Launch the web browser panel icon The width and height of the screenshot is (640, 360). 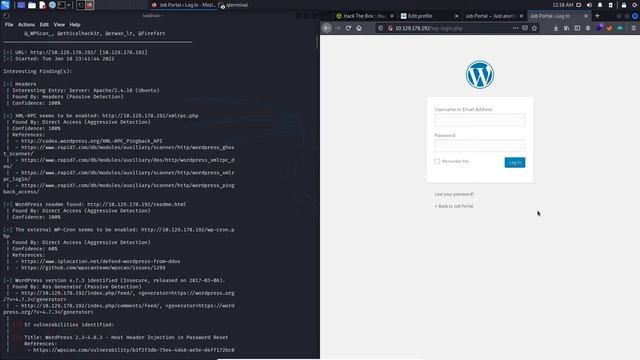(52, 5)
